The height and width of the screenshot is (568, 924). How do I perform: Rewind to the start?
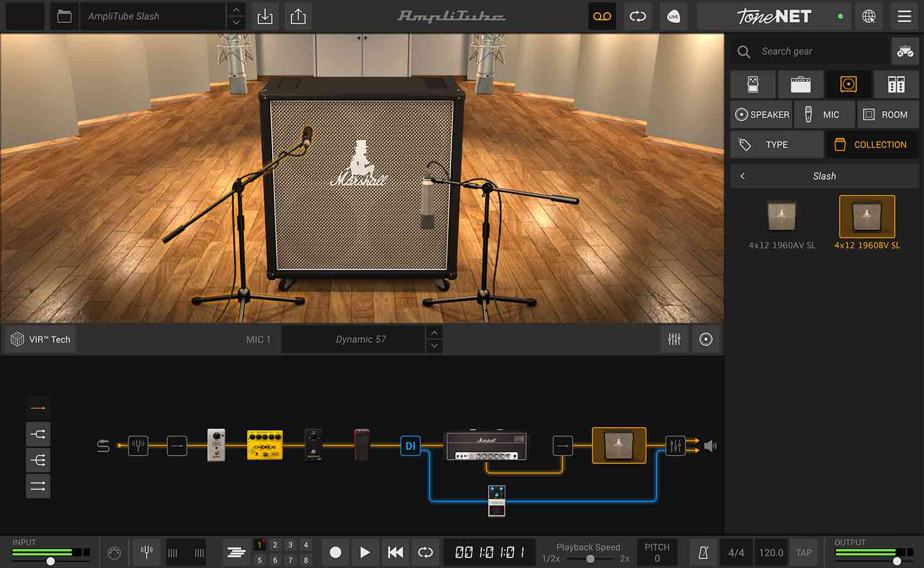[x=395, y=552]
